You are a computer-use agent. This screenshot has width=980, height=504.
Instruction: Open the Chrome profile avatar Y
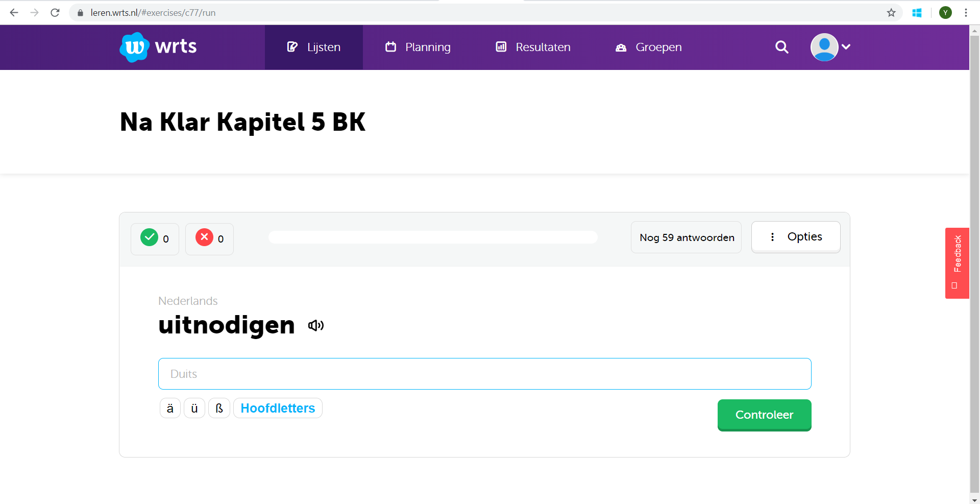pos(945,13)
